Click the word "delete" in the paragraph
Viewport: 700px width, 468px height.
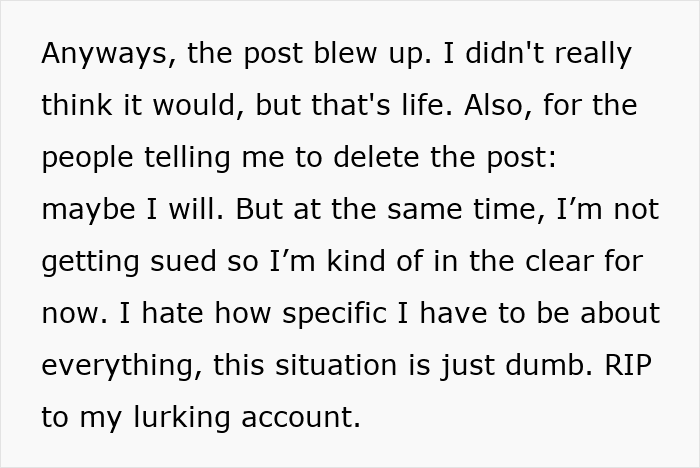(376, 157)
